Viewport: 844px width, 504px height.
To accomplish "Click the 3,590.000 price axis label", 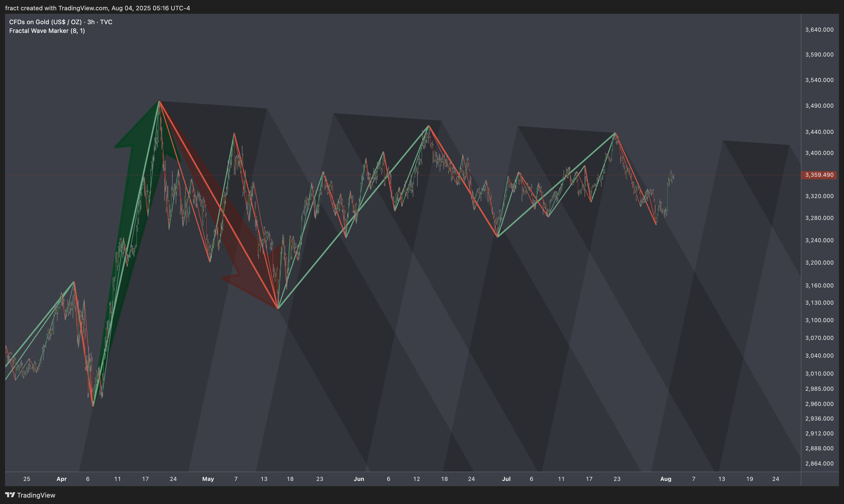I will tap(819, 54).
